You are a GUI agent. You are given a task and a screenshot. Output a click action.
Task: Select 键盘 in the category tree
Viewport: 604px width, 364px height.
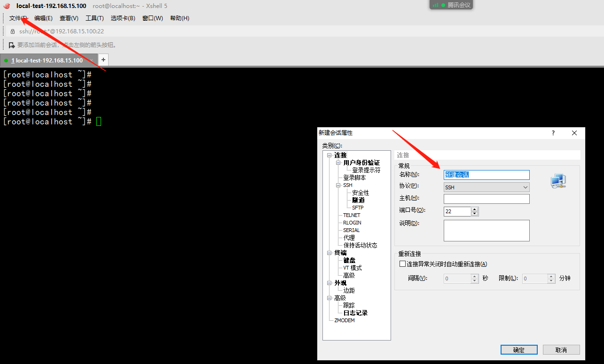tap(349, 260)
